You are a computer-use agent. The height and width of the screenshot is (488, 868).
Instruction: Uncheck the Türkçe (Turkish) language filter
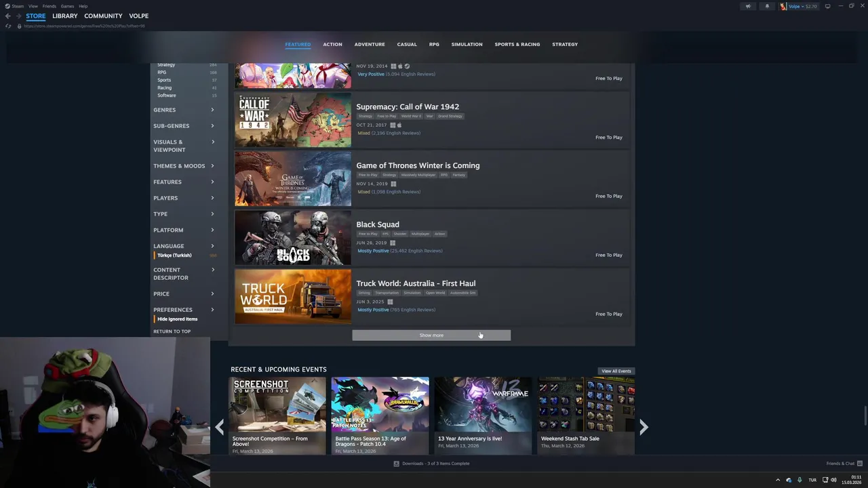174,256
